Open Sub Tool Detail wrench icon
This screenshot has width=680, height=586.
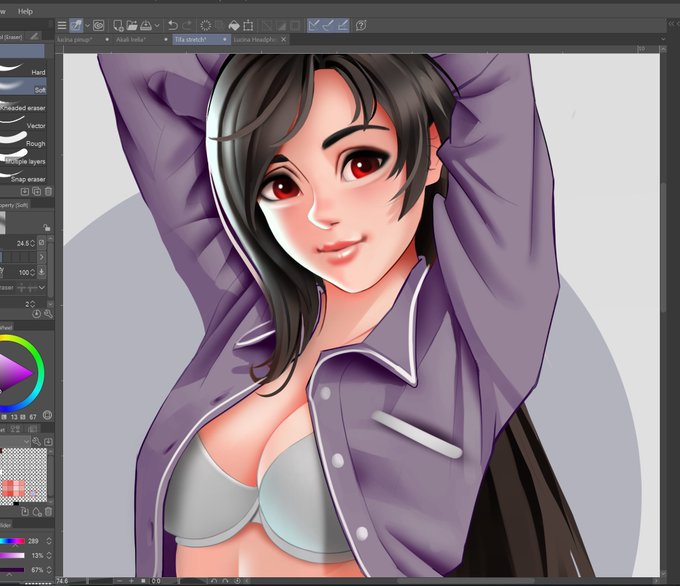pos(48,314)
